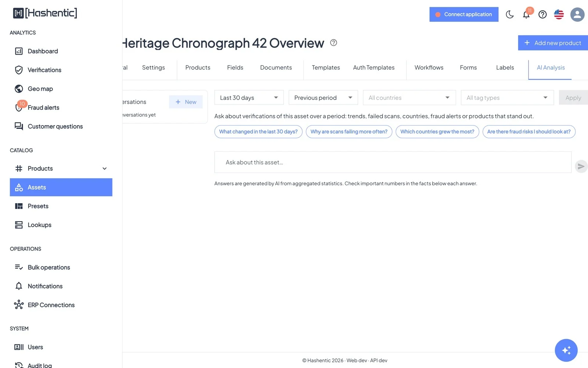Open help icon in top bar
Viewport: 588px width, 368px height.
click(x=542, y=14)
